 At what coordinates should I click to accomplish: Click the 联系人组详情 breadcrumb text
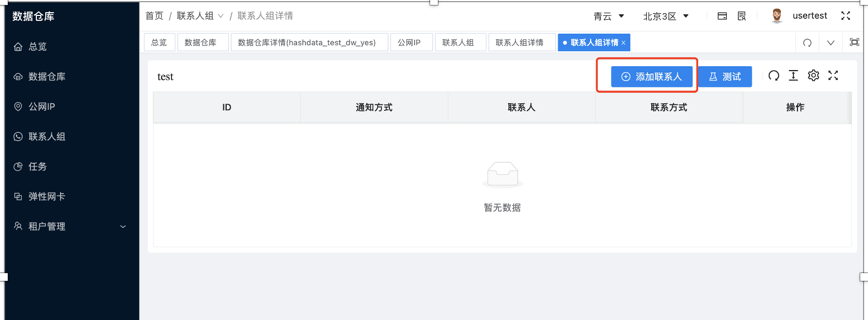[265, 16]
